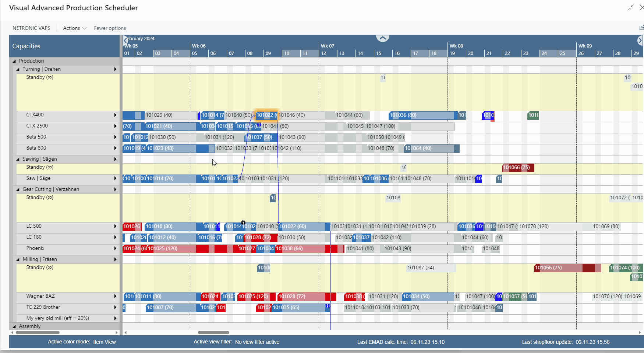The image size is (644, 353).
Task: Click the NETRONIC VAPS label
Action: pyautogui.click(x=32, y=28)
